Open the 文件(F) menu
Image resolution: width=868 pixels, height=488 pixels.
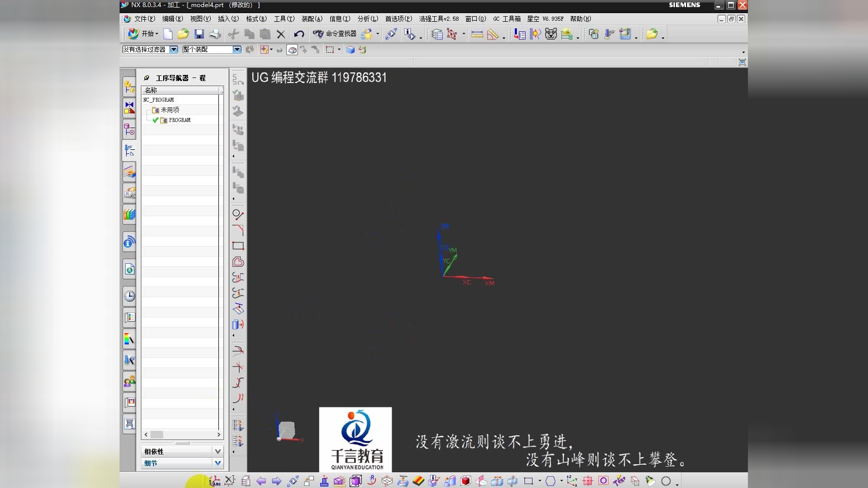(x=145, y=19)
